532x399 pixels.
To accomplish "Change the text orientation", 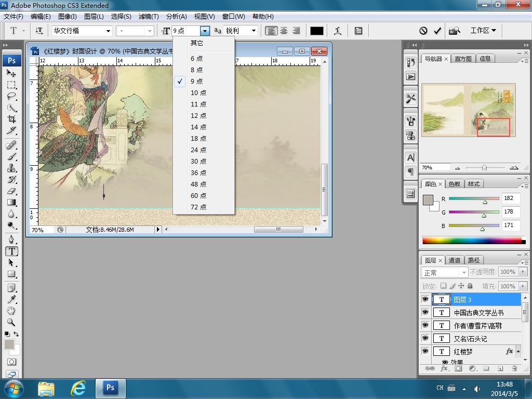I will tap(39, 31).
